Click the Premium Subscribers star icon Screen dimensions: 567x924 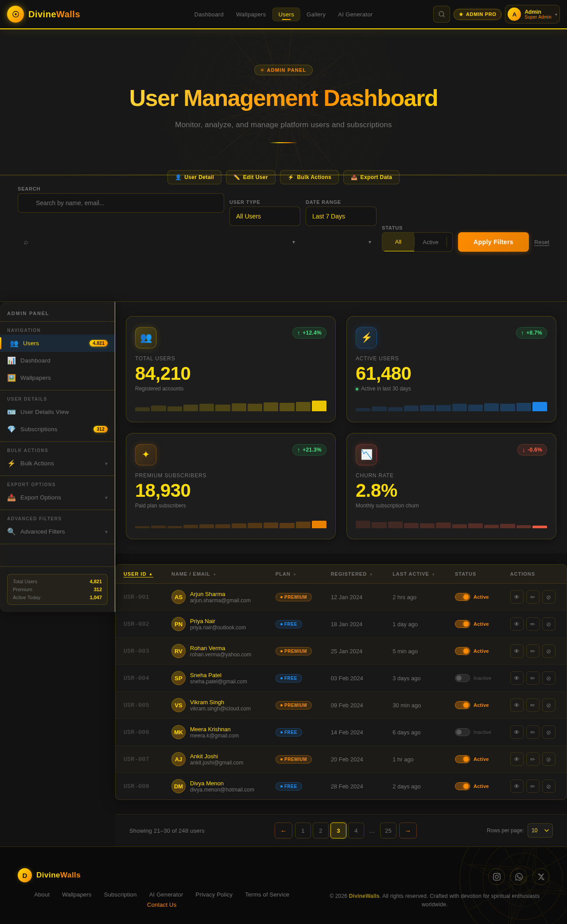(146, 455)
